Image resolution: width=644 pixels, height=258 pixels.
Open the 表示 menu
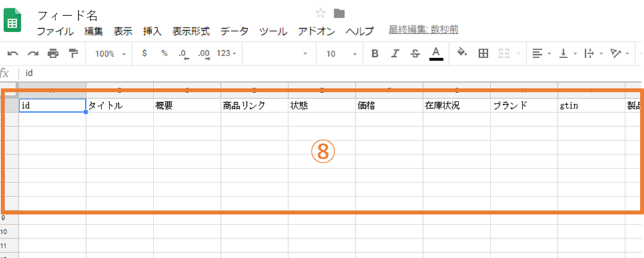pos(123,31)
